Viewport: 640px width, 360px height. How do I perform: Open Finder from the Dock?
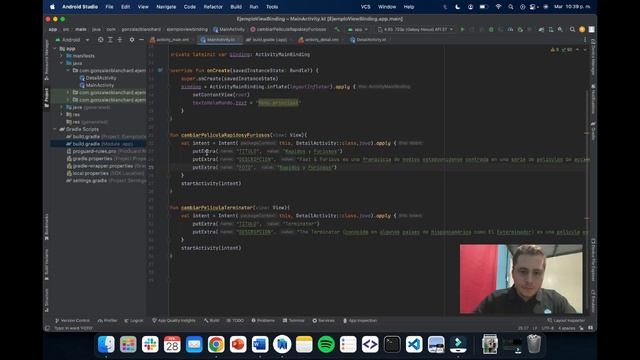point(106,344)
